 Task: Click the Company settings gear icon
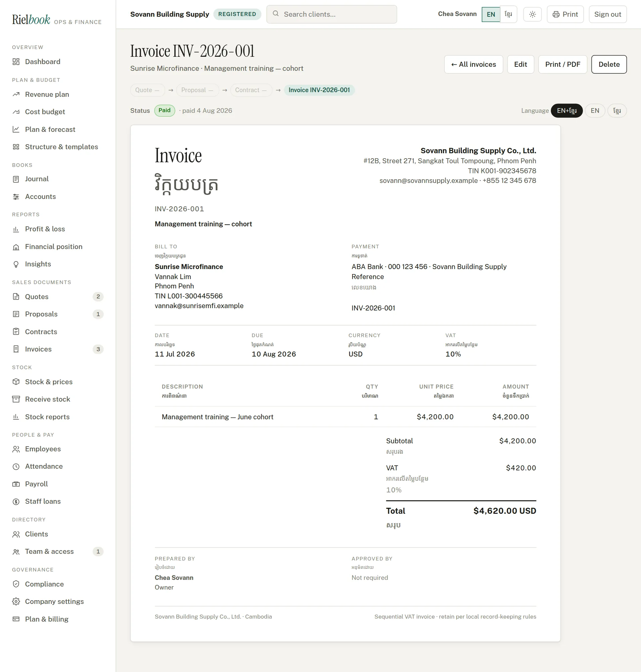coord(16,602)
